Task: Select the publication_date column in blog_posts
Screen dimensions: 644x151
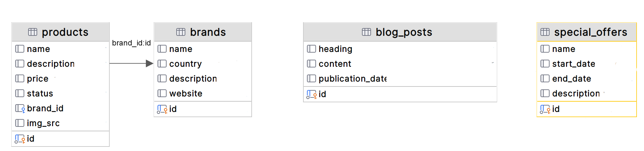Action: tap(400, 78)
